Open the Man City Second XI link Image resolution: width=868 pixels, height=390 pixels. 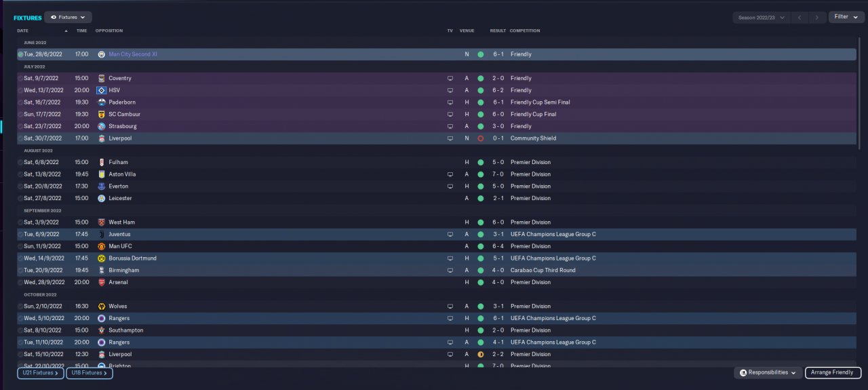132,54
